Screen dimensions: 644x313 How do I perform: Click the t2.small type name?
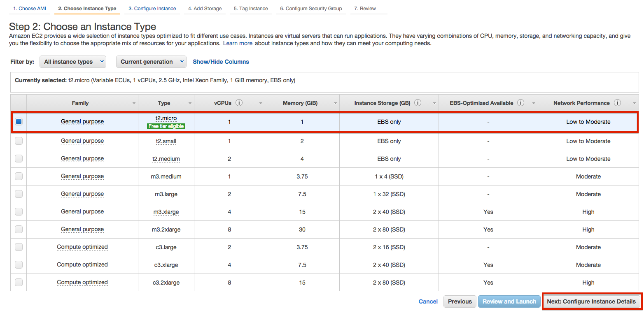pyautogui.click(x=166, y=141)
